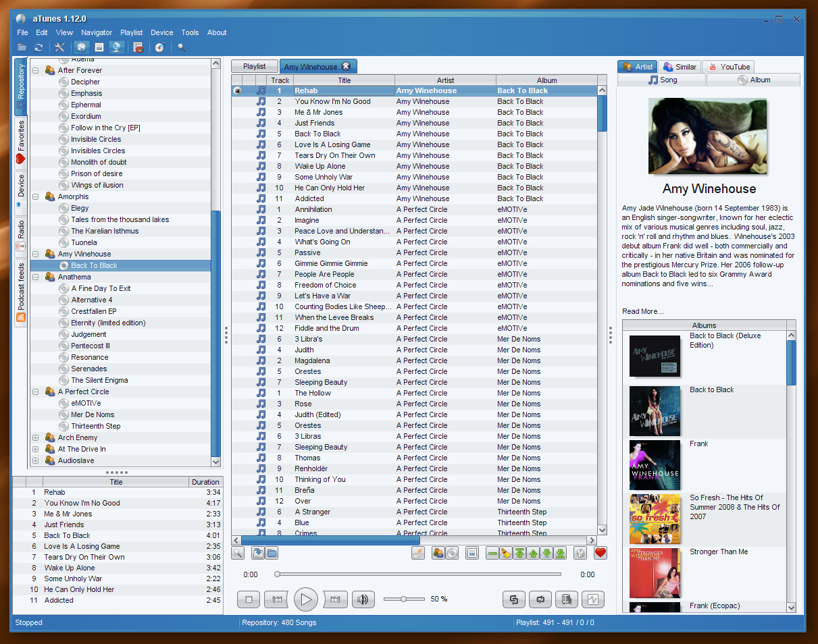Expand the Arch Enemy artist node

(x=36, y=437)
